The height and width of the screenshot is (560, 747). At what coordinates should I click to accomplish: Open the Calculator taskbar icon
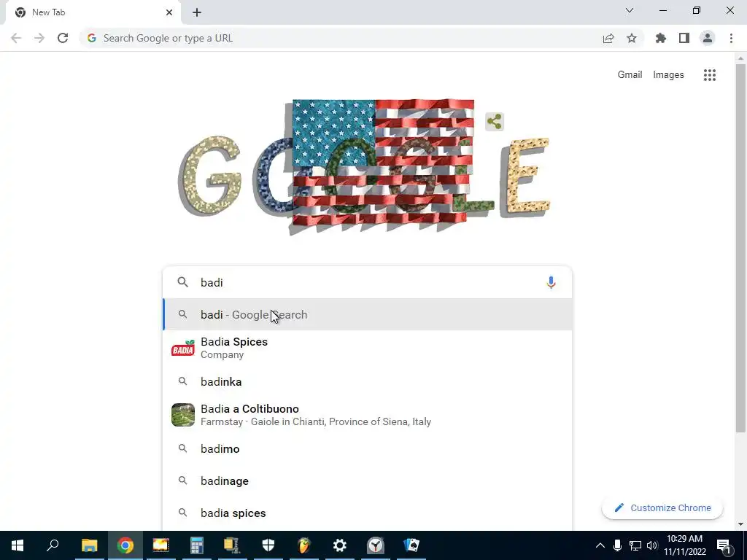[x=197, y=545]
